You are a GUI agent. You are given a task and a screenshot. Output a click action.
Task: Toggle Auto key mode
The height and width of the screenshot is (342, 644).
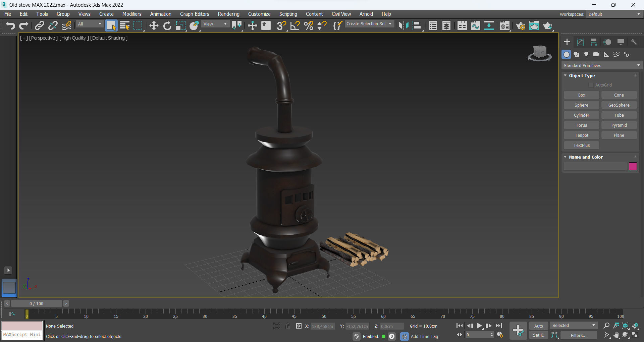pyautogui.click(x=538, y=326)
